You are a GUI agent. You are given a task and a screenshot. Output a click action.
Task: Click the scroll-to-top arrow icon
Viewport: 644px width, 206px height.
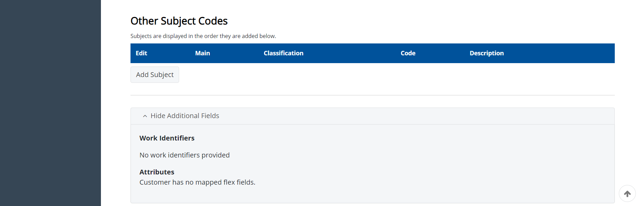(627, 194)
